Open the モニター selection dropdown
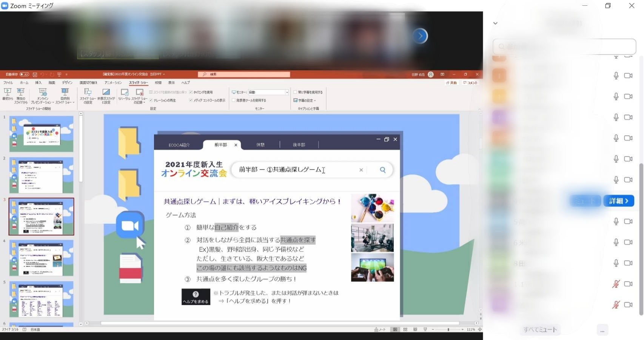The width and height of the screenshot is (644, 340). click(288, 92)
